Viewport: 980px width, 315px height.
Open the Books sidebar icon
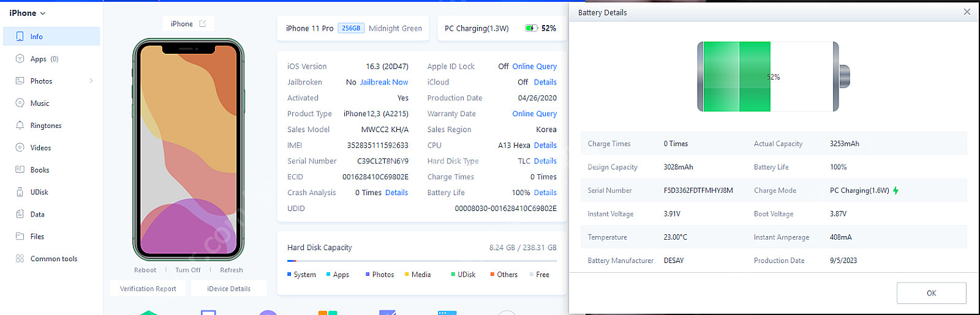coord(20,170)
